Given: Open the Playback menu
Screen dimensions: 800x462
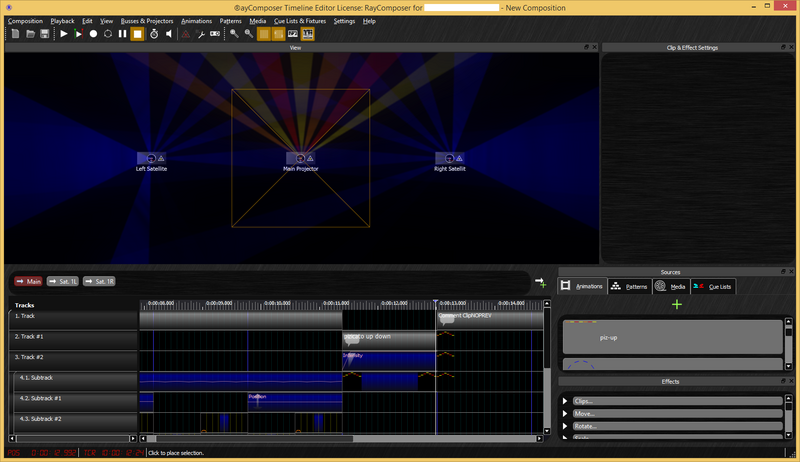Looking at the screenshot, I should (62, 21).
